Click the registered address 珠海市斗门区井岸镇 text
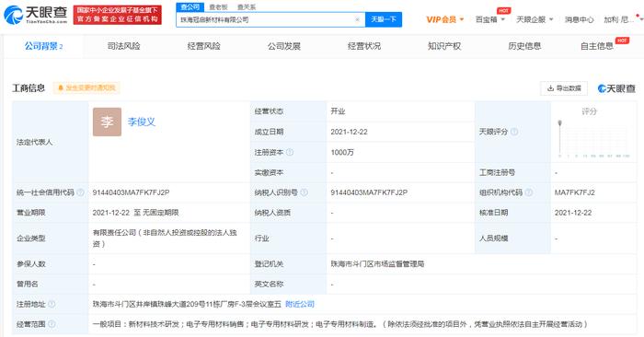The image size is (644, 337). coord(187,304)
